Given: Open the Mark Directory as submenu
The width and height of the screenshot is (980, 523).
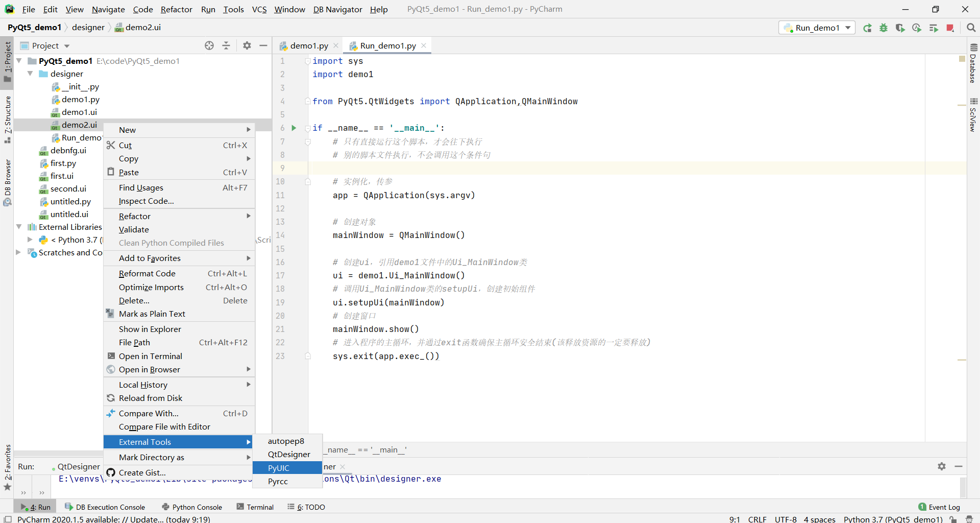Looking at the screenshot, I should [x=179, y=457].
